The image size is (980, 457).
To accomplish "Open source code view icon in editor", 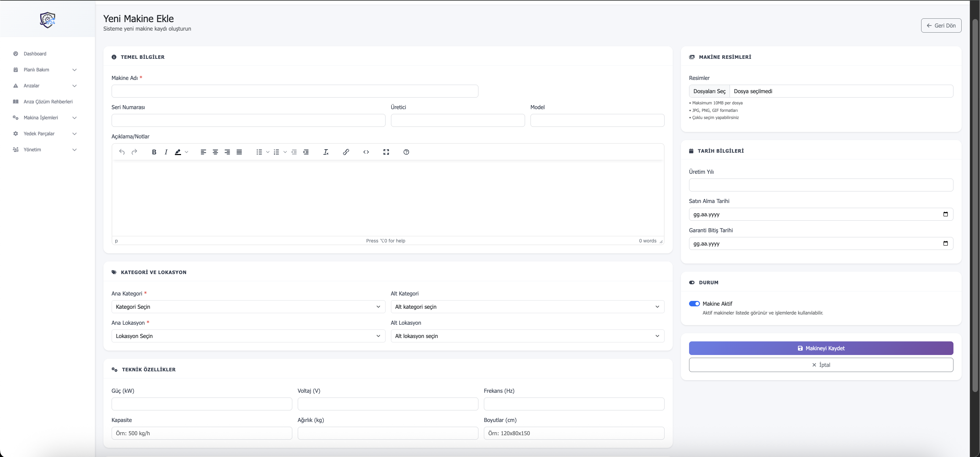I will (x=366, y=152).
